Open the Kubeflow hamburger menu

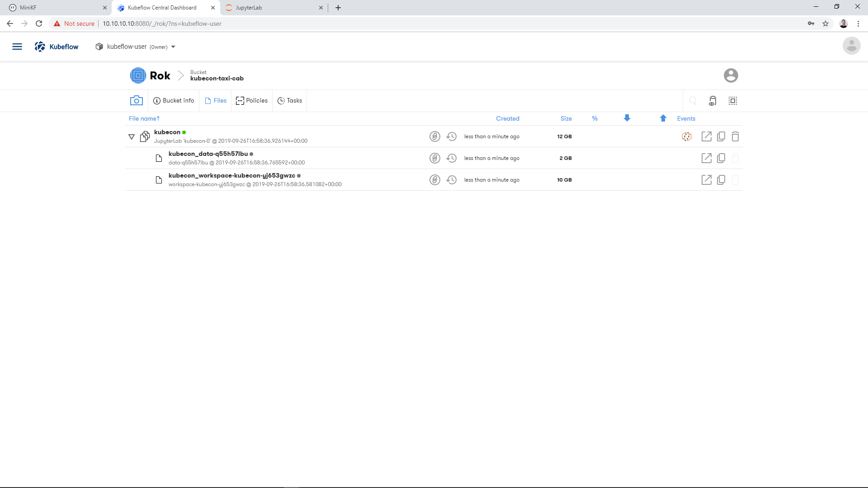point(17,47)
